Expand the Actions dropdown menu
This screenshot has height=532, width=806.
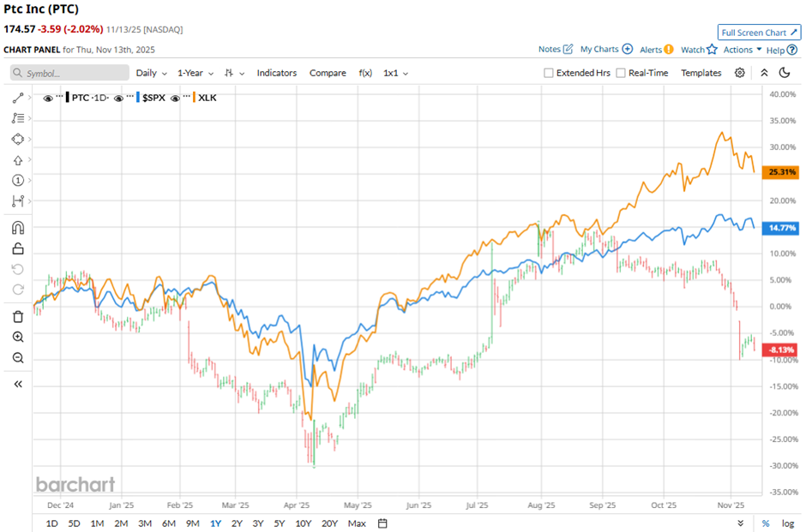[x=743, y=50]
